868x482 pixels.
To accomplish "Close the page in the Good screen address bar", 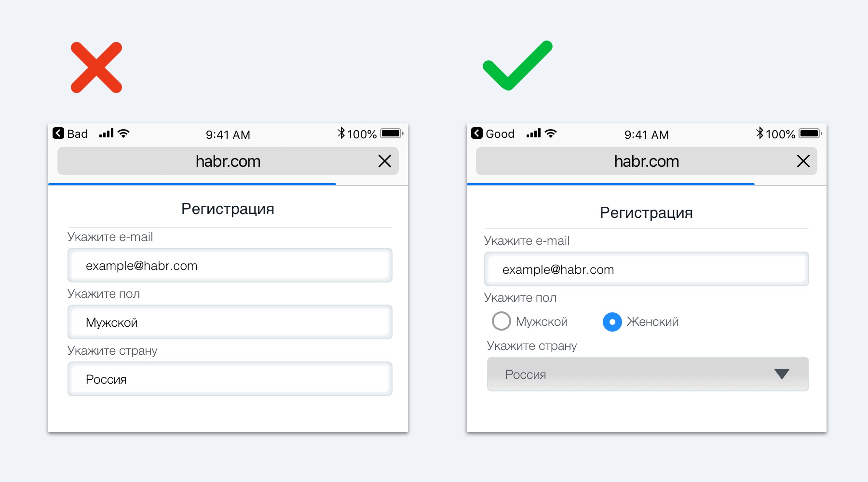I will pyautogui.click(x=803, y=161).
